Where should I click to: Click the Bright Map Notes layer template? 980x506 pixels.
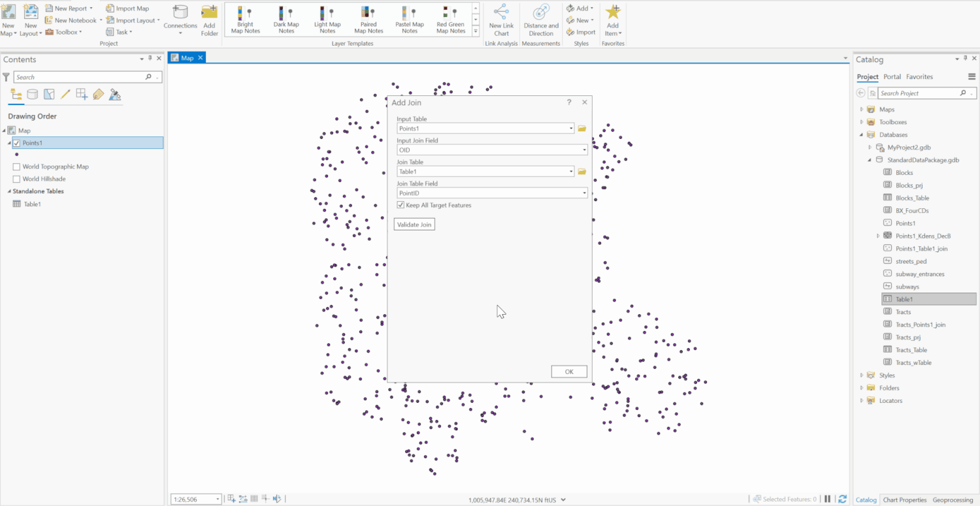click(245, 20)
